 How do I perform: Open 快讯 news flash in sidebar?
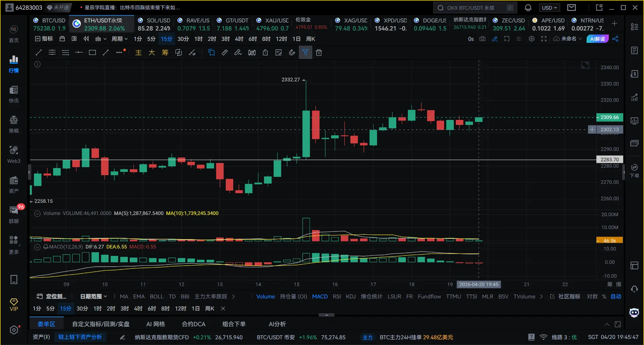(14, 94)
